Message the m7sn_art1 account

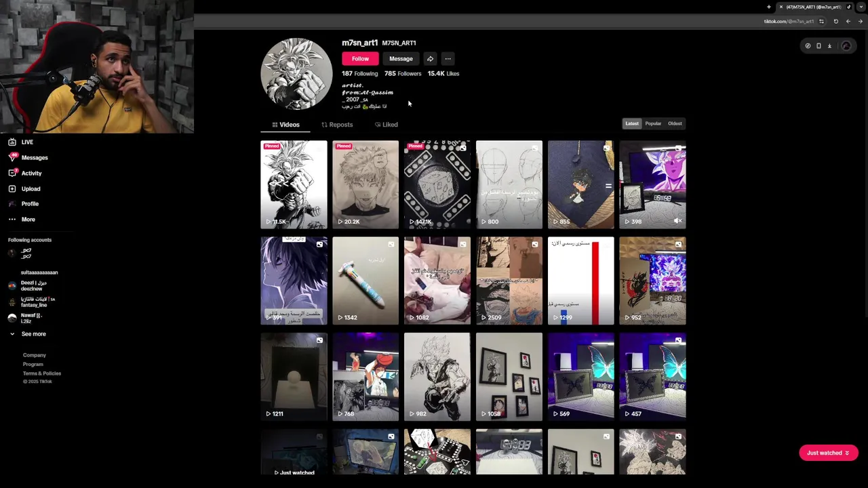(x=401, y=59)
